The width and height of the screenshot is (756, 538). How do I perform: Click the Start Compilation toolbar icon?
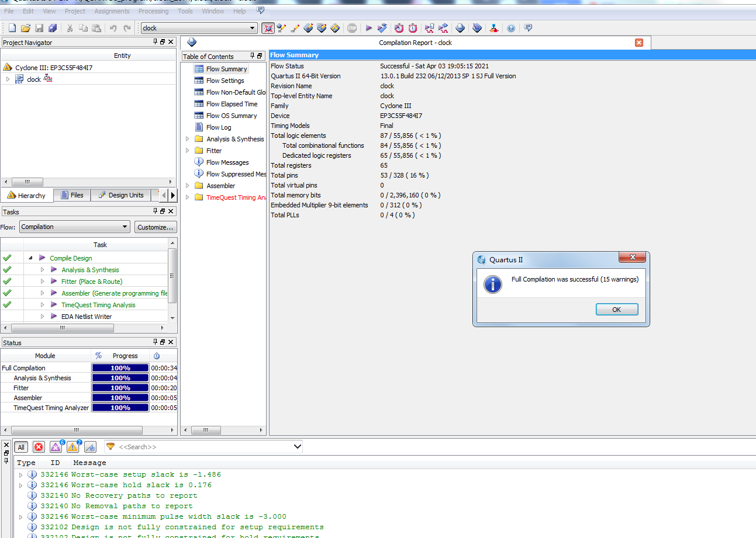click(370, 27)
